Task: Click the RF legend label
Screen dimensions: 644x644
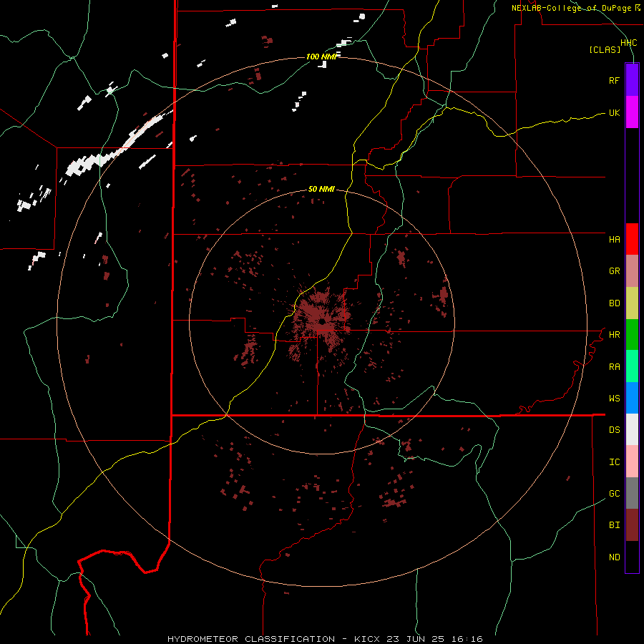Action: [x=614, y=80]
